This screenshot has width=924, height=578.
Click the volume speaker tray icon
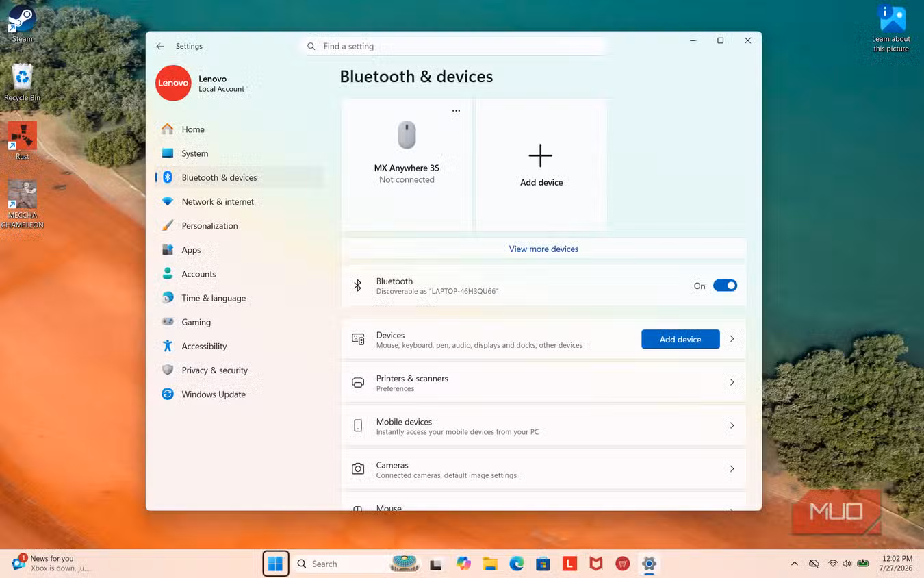coord(847,564)
